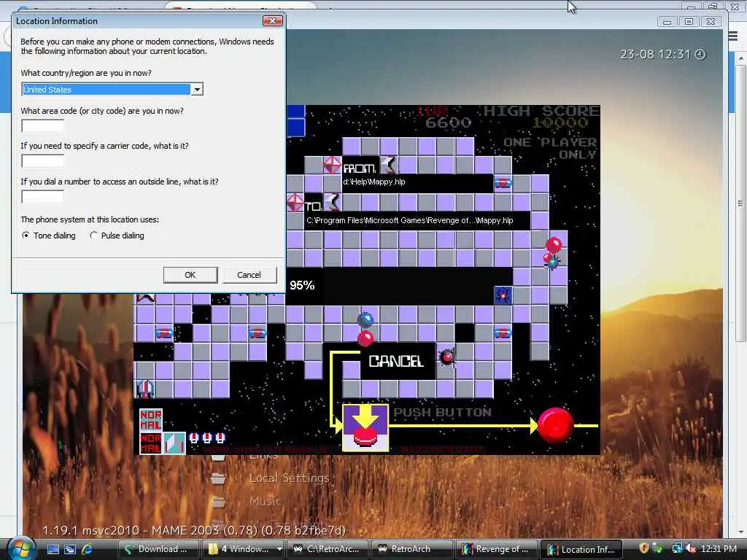Click Cancel in Location Information dialog
This screenshot has height=560, width=747.
coord(249,275)
